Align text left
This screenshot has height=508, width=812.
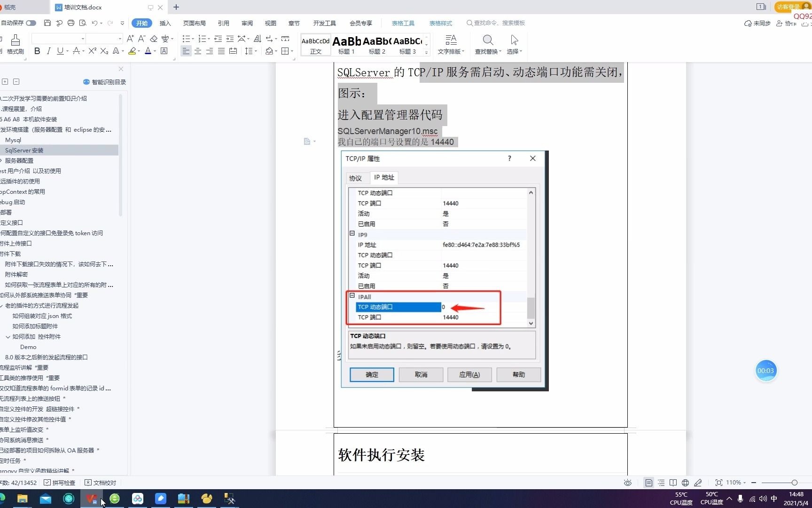(186, 51)
